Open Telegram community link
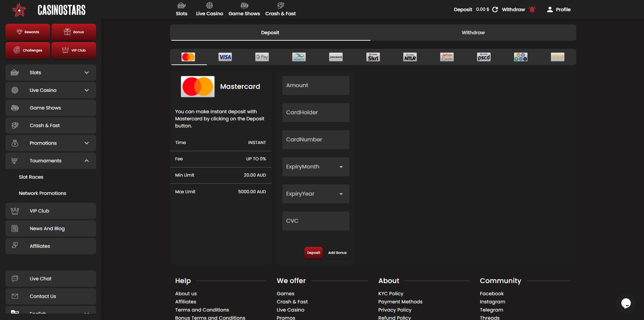This screenshot has width=644, height=320. click(x=491, y=310)
